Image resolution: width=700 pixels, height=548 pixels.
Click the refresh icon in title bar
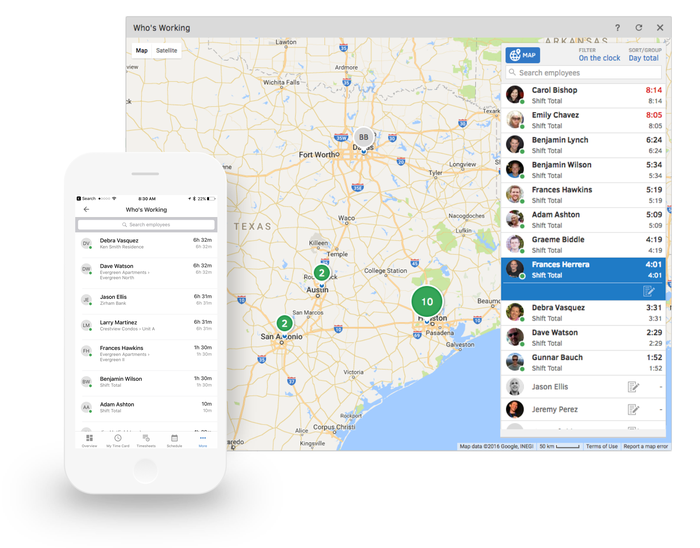[x=639, y=28]
